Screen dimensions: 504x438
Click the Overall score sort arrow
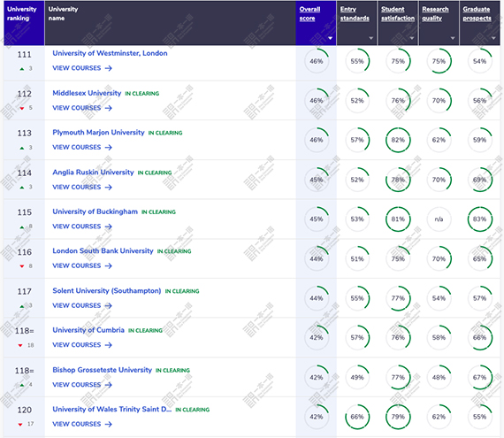pos(330,38)
